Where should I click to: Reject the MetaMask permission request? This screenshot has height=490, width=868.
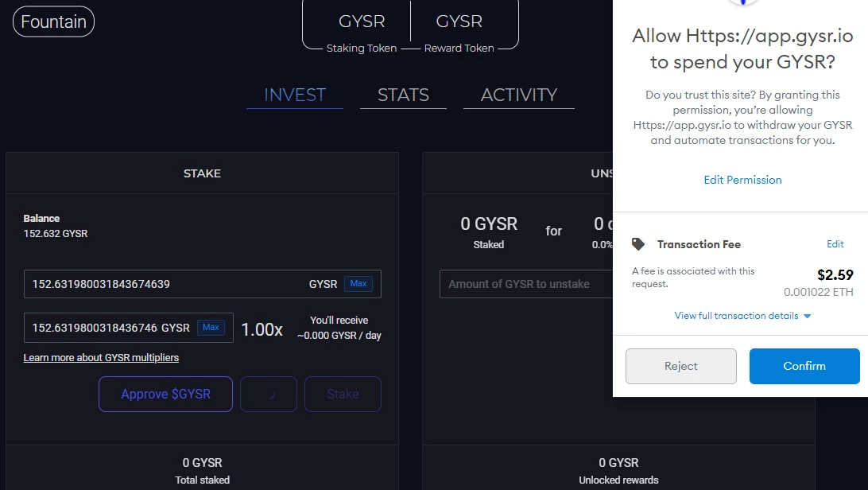click(x=681, y=366)
